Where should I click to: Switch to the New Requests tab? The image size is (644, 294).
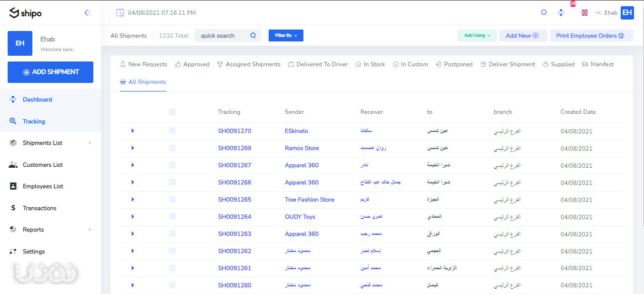pyautogui.click(x=143, y=64)
